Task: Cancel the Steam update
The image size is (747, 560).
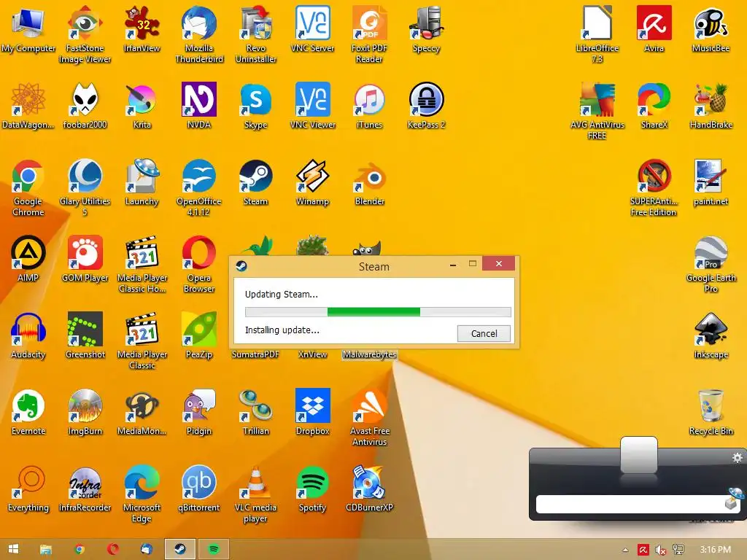Action: click(484, 333)
